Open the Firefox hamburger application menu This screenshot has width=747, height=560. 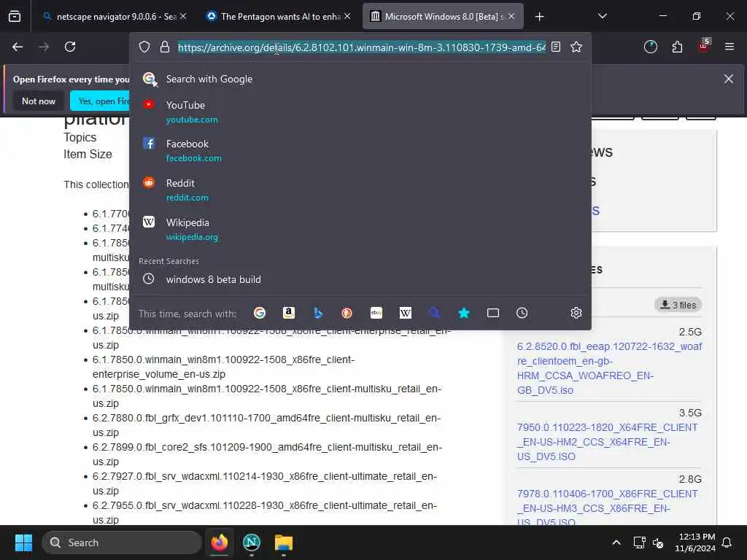click(x=729, y=47)
